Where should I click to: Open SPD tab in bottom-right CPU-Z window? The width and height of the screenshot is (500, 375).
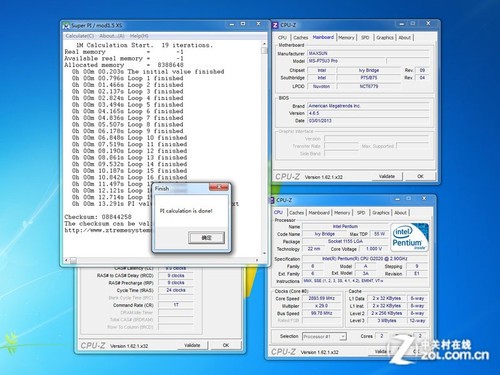[361, 213]
